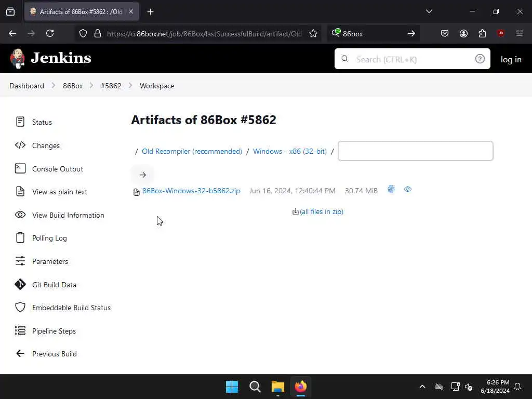Click the log in link
The height and width of the screenshot is (399, 532).
tap(511, 59)
